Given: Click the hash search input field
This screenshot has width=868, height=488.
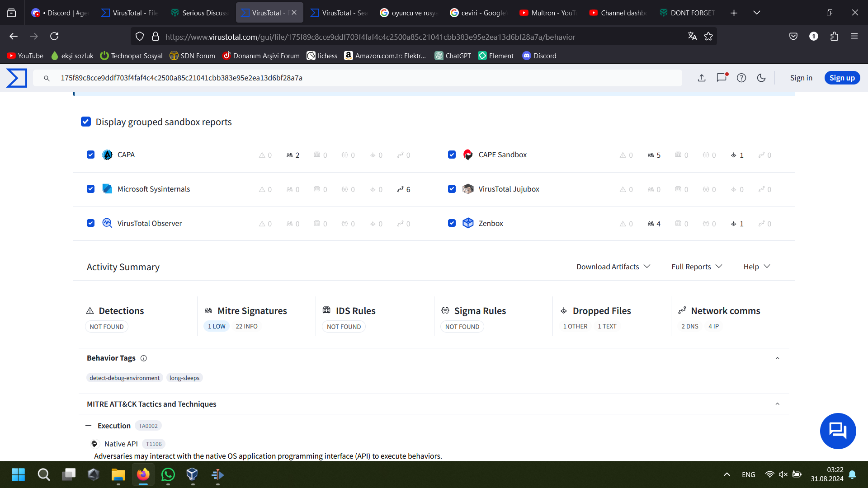Looking at the screenshot, I should click(x=362, y=78).
